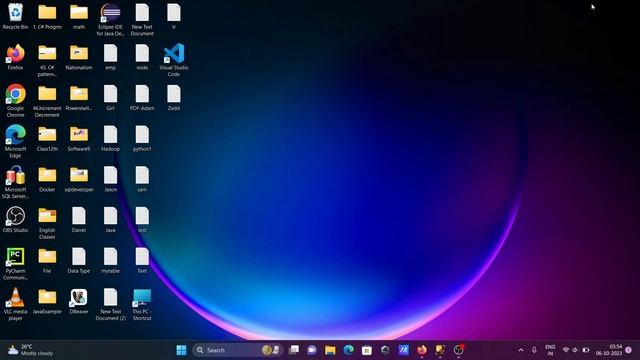Viewport: 640px width, 360px height.
Task: Select the New Text Document file
Action: click(x=142, y=20)
